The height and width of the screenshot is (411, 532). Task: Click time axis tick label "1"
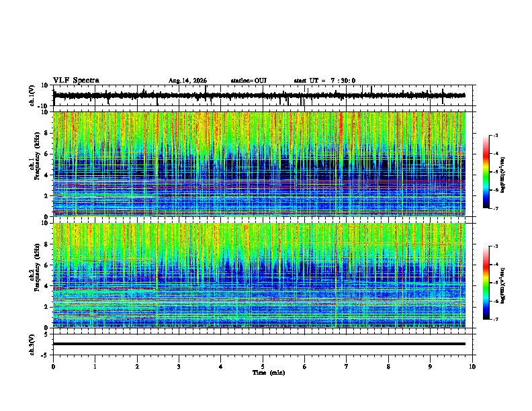(x=95, y=367)
